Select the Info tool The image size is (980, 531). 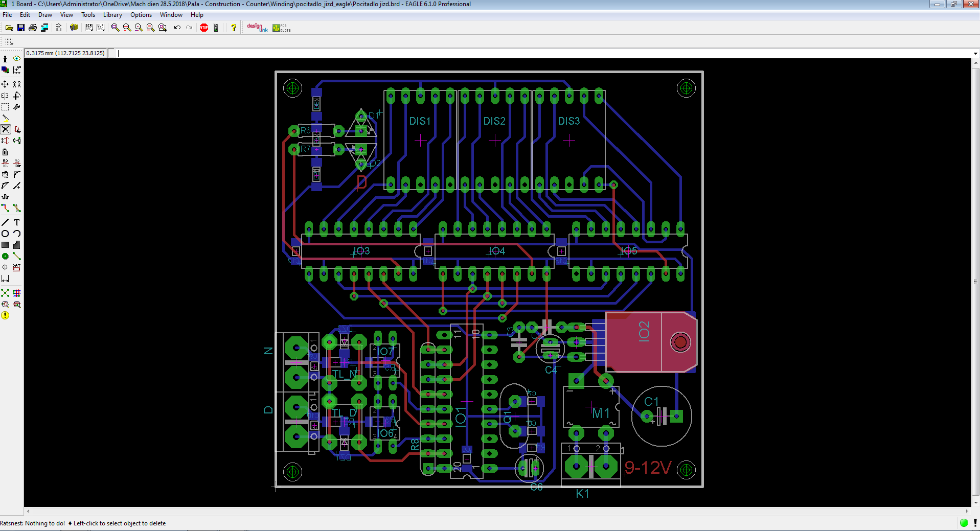[x=5, y=59]
